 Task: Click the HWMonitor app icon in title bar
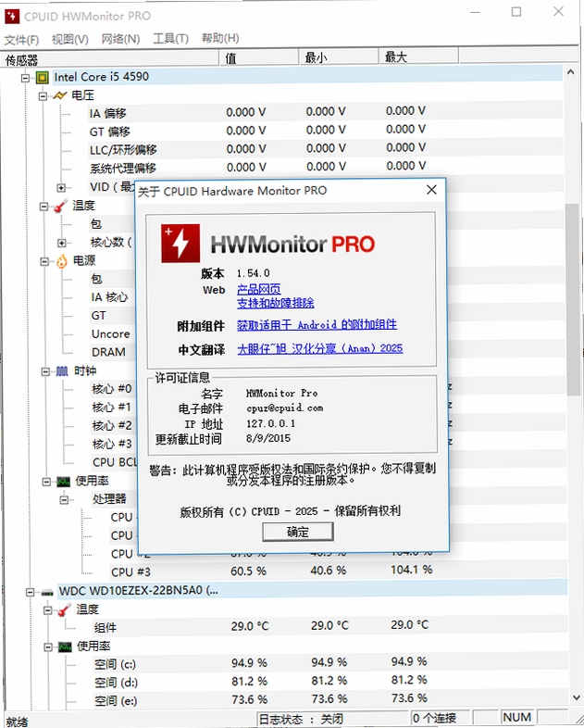[x=12, y=17]
